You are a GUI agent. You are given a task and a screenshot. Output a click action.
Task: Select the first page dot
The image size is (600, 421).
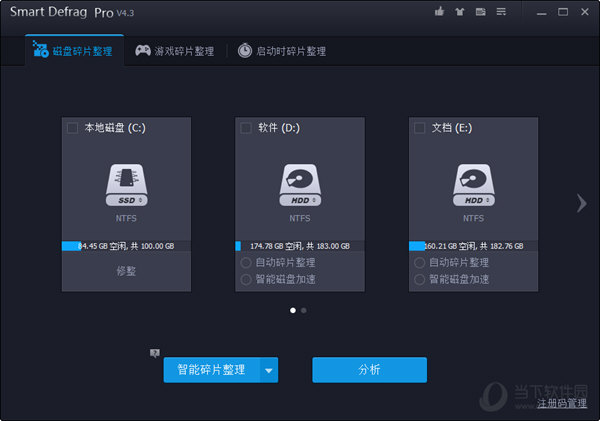293,310
